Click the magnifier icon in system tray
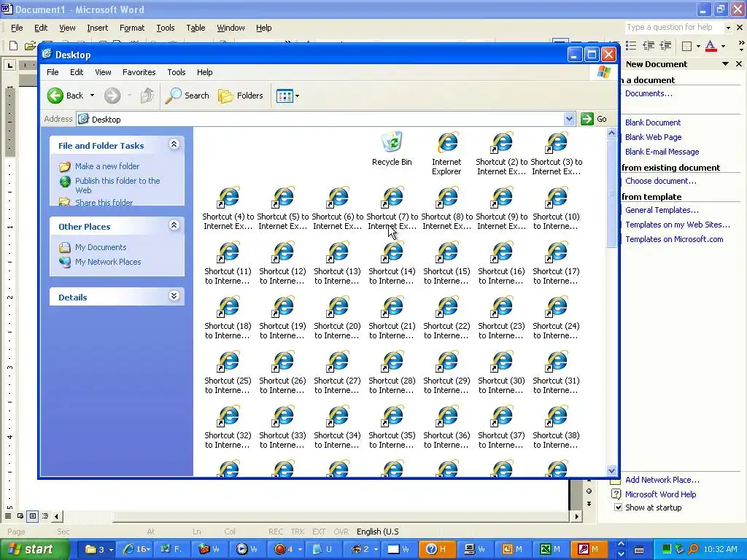The image size is (747, 560). 693,549
